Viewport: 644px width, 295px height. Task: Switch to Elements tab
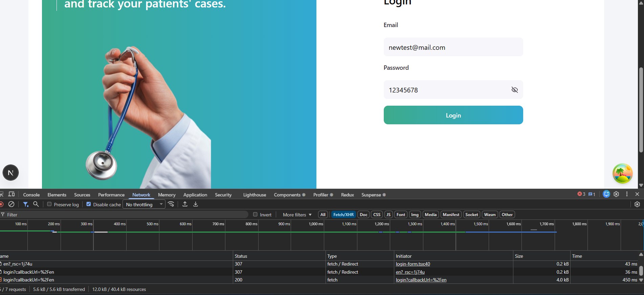point(57,195)
